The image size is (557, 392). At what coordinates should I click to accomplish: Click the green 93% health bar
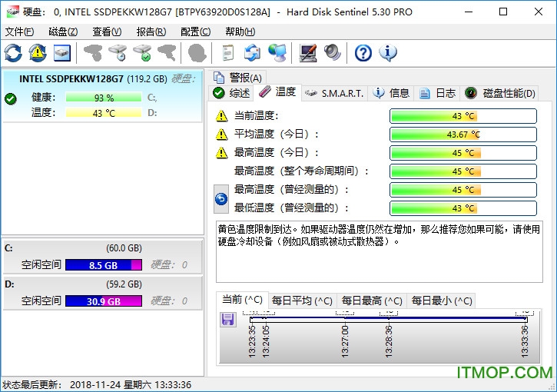pos(104,98)
